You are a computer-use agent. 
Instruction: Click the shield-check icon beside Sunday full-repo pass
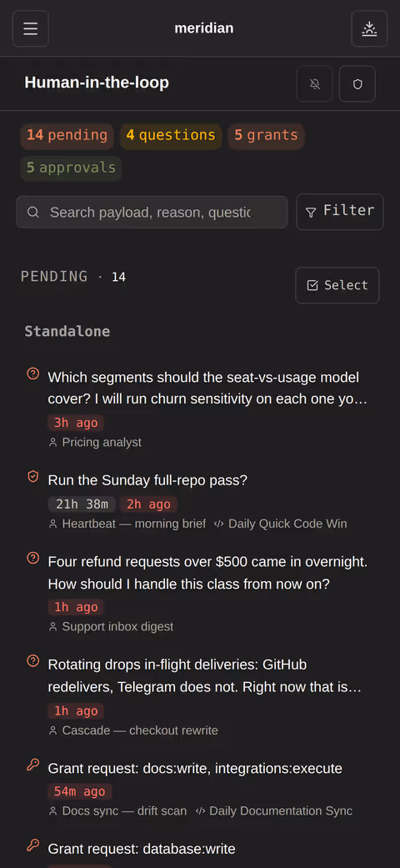[x=33, y=477]
